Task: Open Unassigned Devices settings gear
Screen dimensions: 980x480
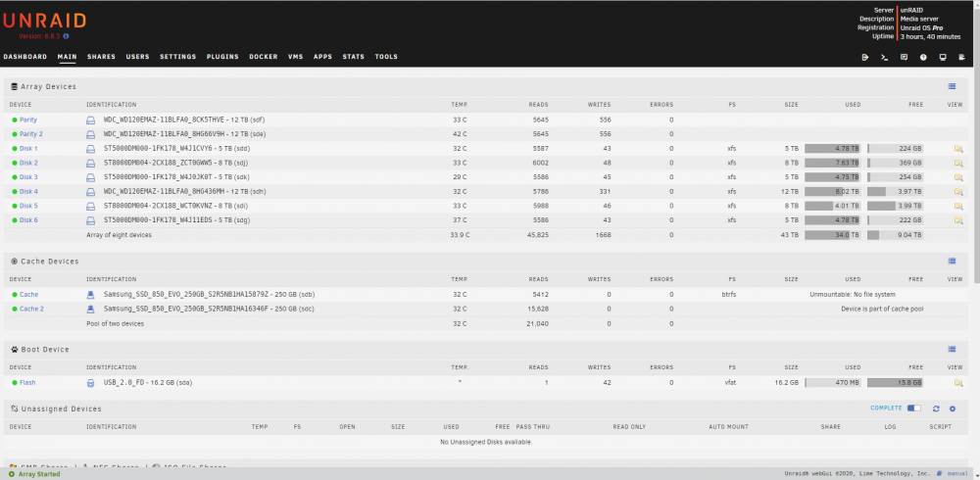Action: pyautogui.click(x=953, y=408)
